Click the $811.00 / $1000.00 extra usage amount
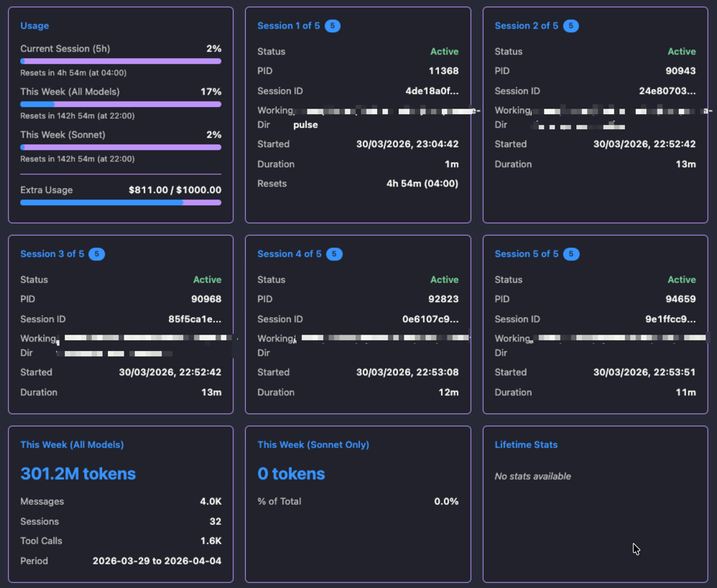This screenshot has height=588, width=717. point(175,190)
